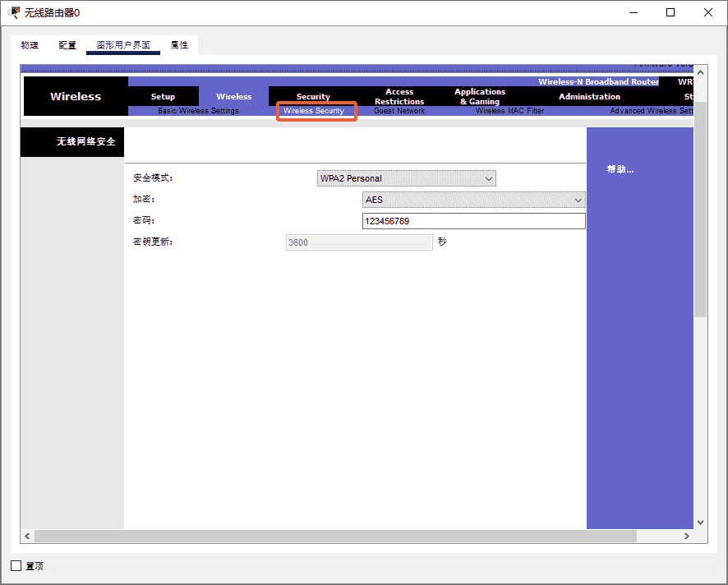Toggle the 置顶 checkbox
The image size is (728, 585).
pos(16,566)
